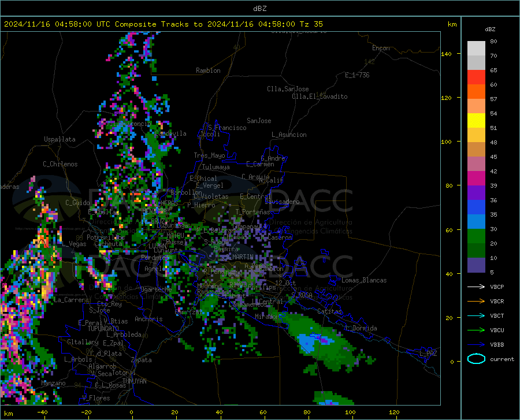Click the dBZ title at window top

point(259,9)
